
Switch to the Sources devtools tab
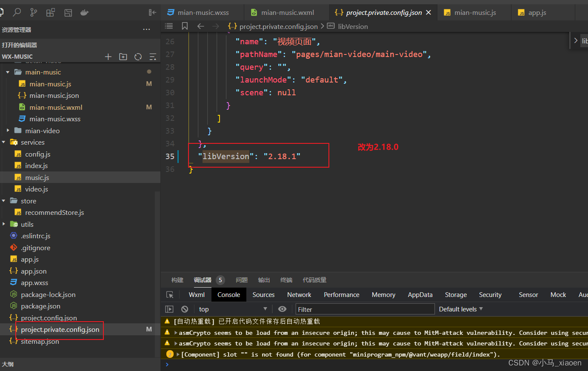263,294
